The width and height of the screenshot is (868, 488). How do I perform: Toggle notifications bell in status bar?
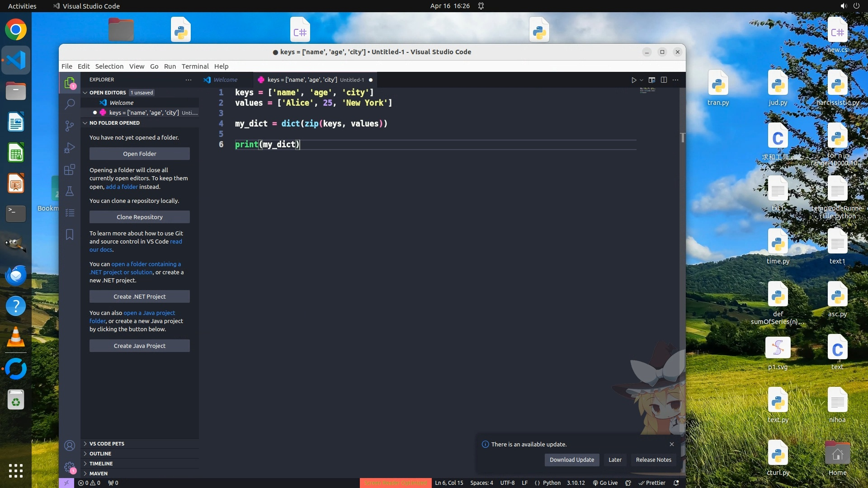click(x=676, y=483)
